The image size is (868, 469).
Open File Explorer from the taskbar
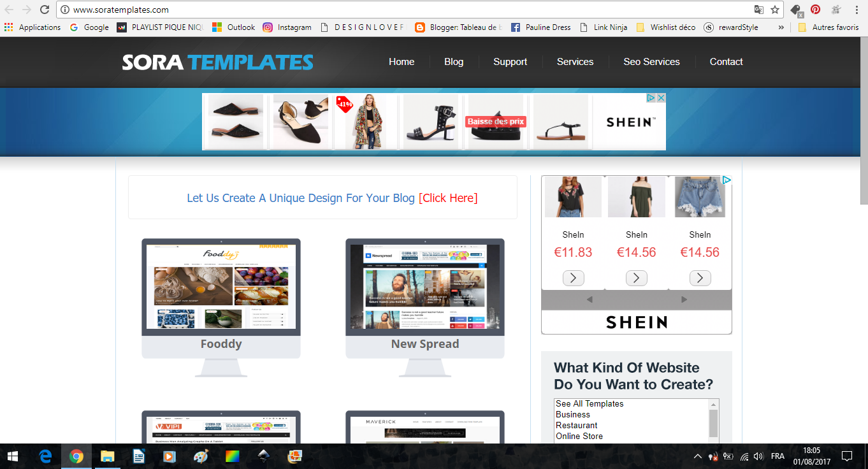tap(107, 456)
